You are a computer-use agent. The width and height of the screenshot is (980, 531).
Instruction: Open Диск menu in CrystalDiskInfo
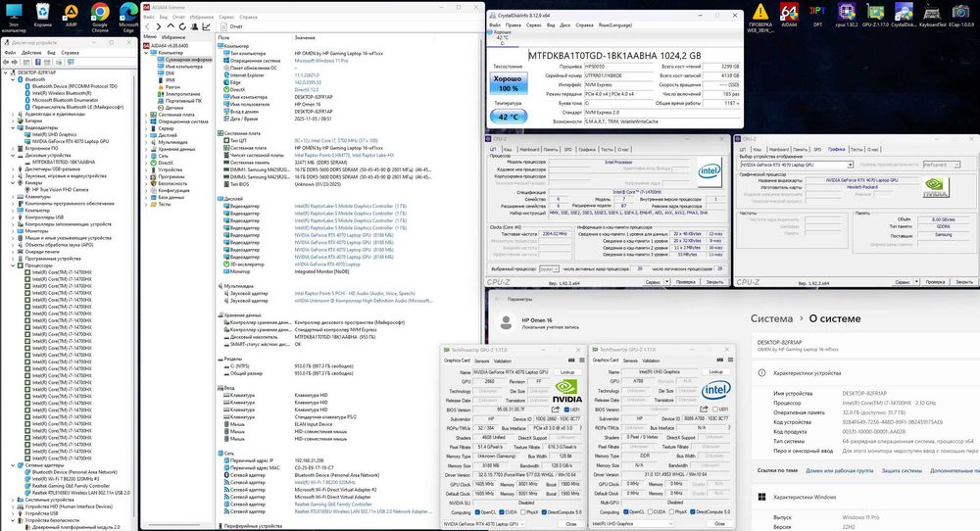(565, 25)
